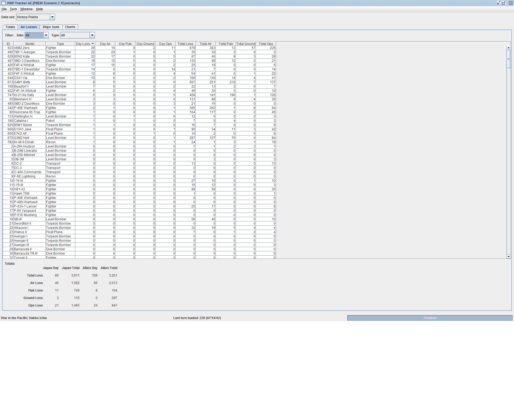The image size is (514, 420).
Task: Switch to the Ships Sunk tab
Action: 51,27
